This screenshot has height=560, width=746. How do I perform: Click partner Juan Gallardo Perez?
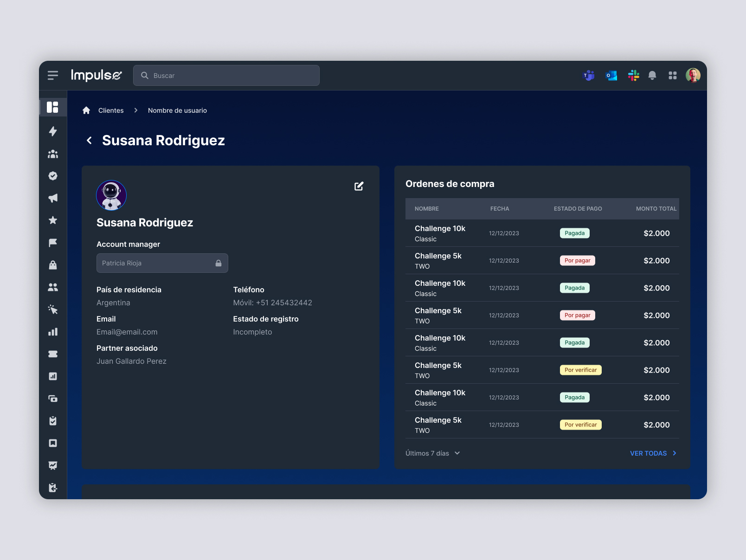[x=131, y=361]
